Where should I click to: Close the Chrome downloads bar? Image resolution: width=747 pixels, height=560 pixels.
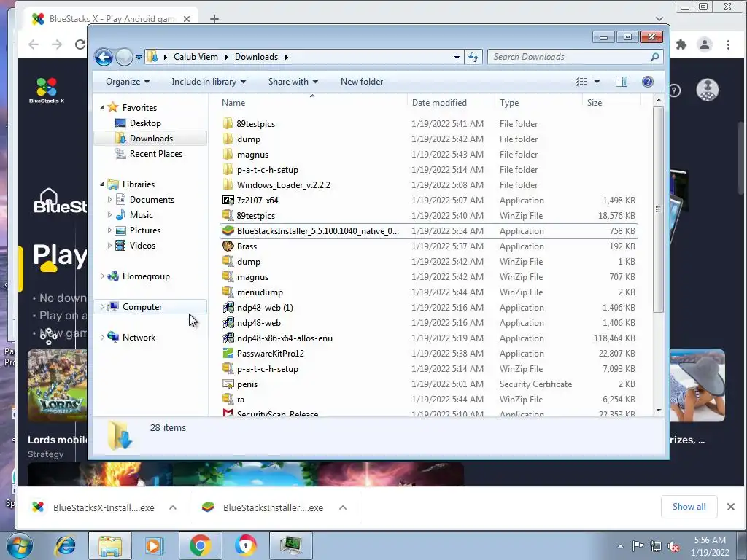click(x=731, y=507)
